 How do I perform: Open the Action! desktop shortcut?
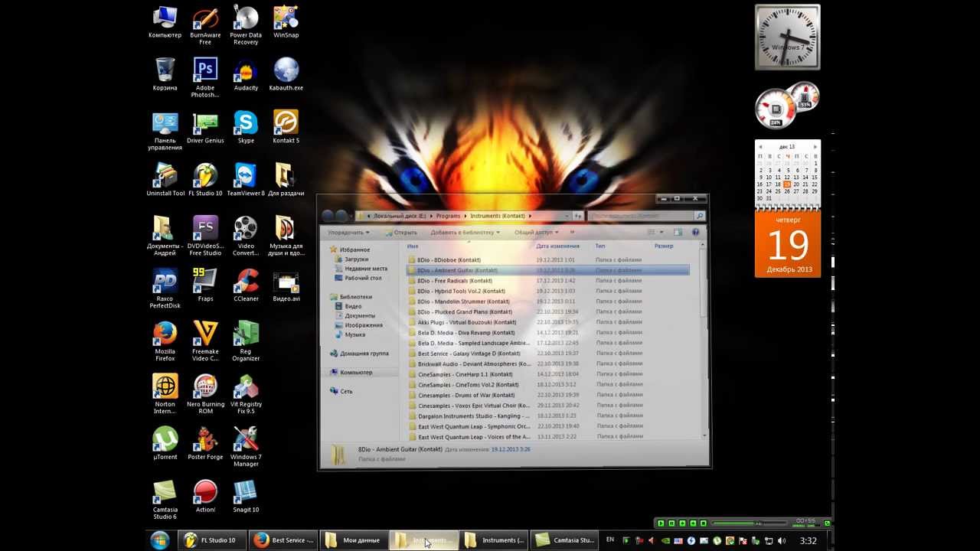[x=205, y=496]
